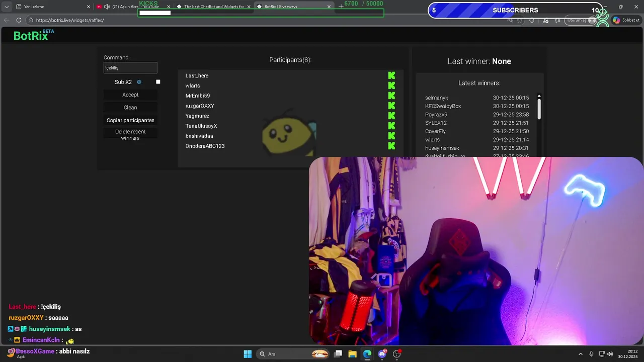Click the Command input field

click(130, 68)
